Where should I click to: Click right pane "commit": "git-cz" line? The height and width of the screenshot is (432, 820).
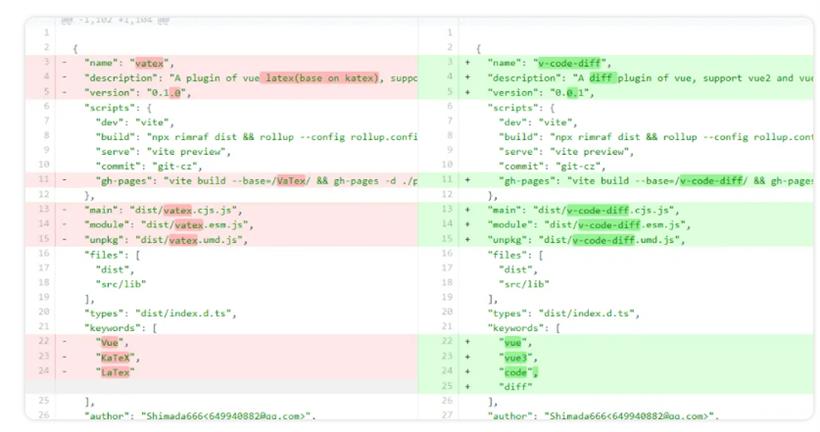[616, 166]
